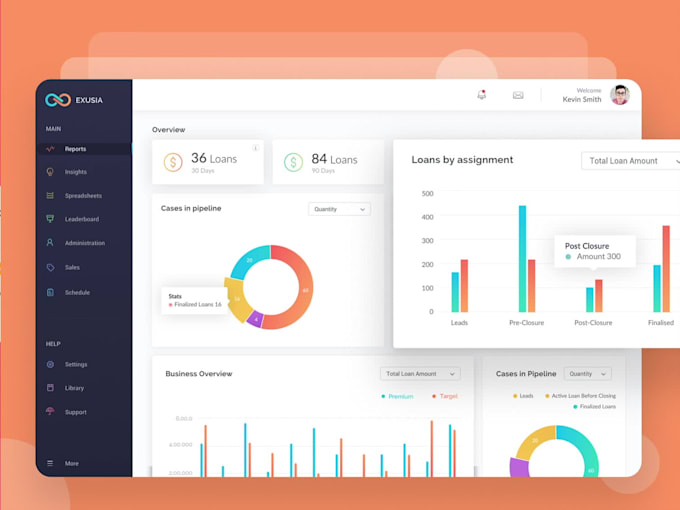Click the Leaderboard trophy icon
This screenshot has width=680, height=510.
click(x=50, y=219)
